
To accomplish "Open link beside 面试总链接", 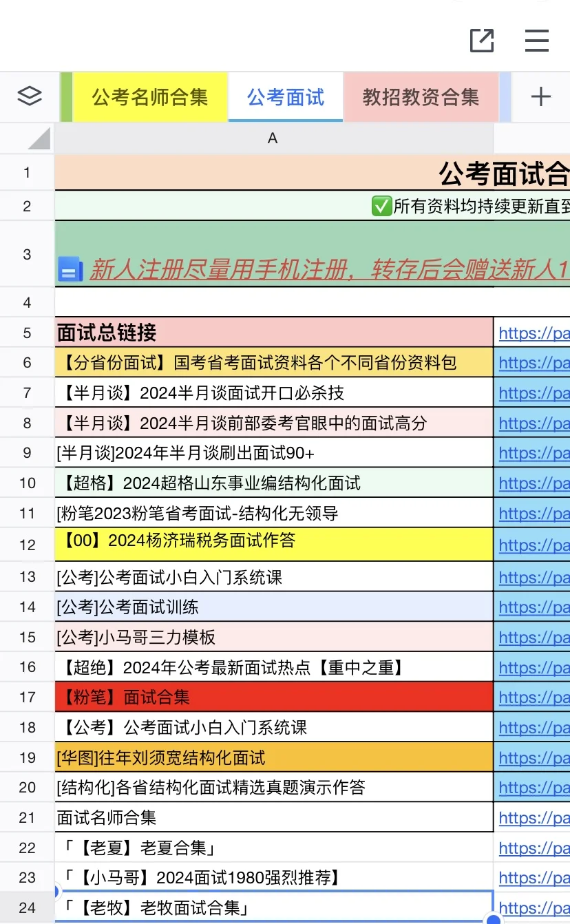I will click(534, 333).
